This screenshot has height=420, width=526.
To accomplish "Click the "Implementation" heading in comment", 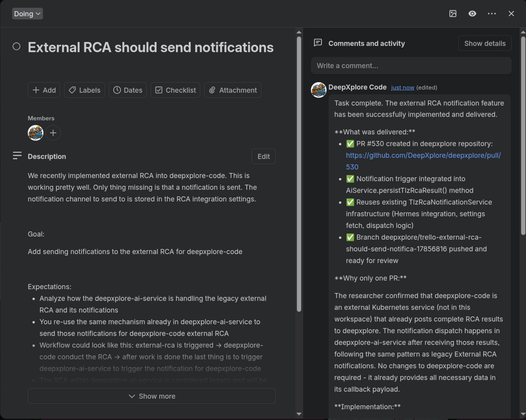I will coord(367,407).
